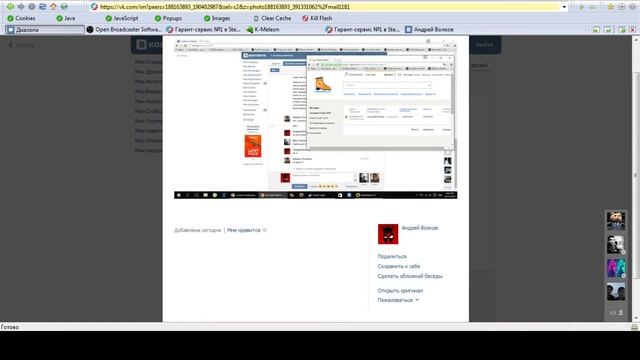
Task: Click the friends online icon under avatars
Action: [x=616, y=313]
